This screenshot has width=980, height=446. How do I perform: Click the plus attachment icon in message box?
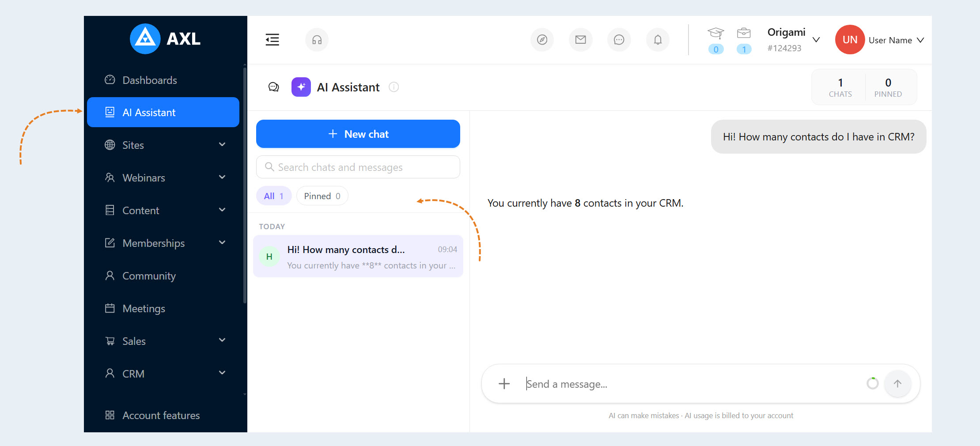tap(504, 384)
